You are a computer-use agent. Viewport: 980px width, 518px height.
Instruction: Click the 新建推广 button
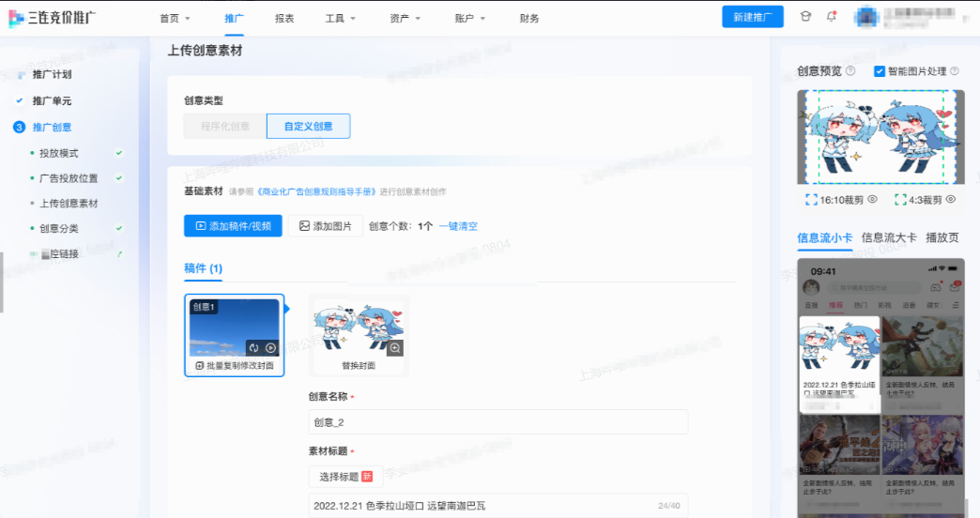click(753, 17)
